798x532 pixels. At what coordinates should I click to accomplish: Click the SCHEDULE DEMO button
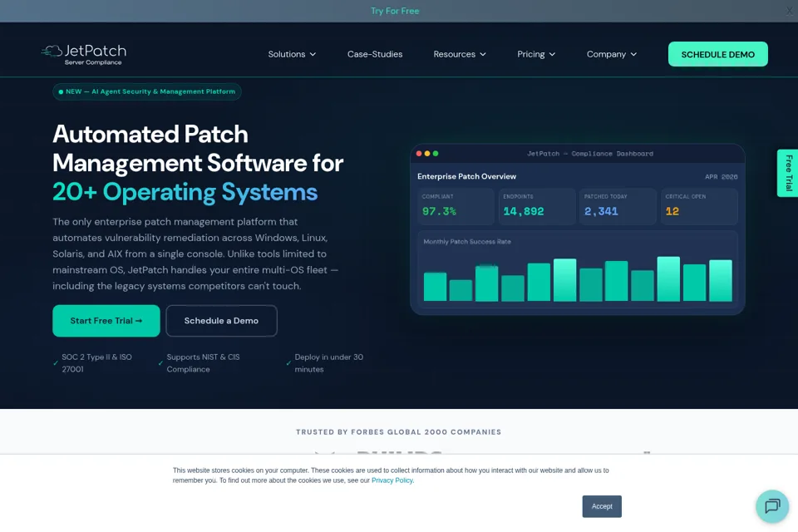(717, 54)
